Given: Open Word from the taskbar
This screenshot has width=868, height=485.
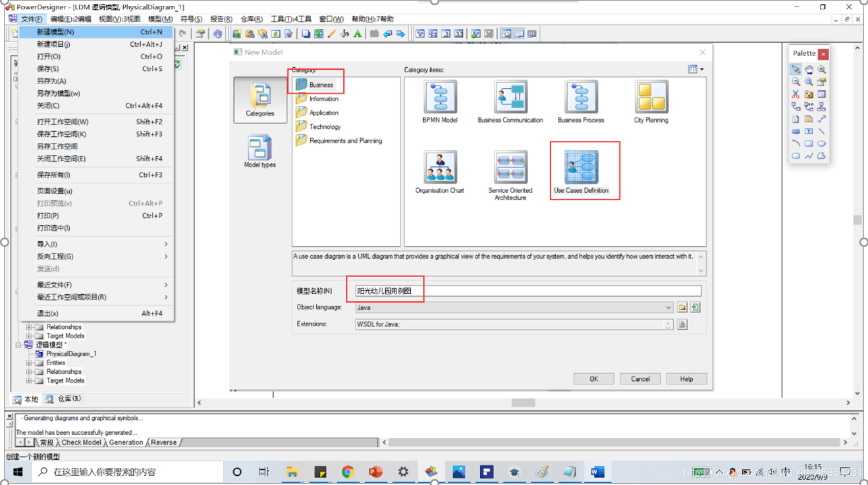Looking at the screenshot, I should [x=597, y=472].
